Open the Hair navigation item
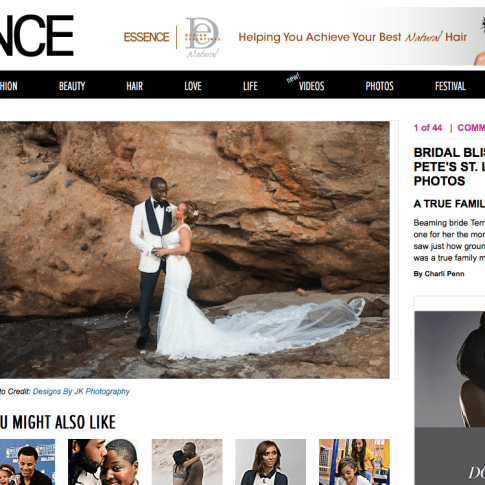 [134, 86]
